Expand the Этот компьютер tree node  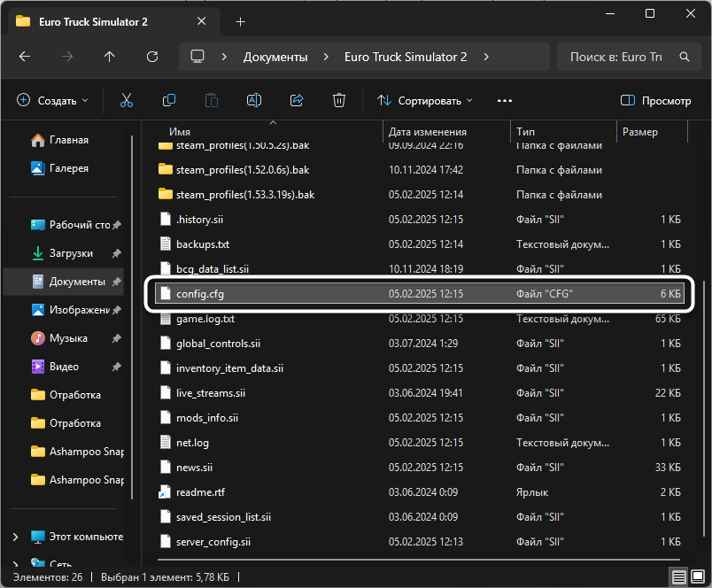pyautogui.click(x=15, y=537)
